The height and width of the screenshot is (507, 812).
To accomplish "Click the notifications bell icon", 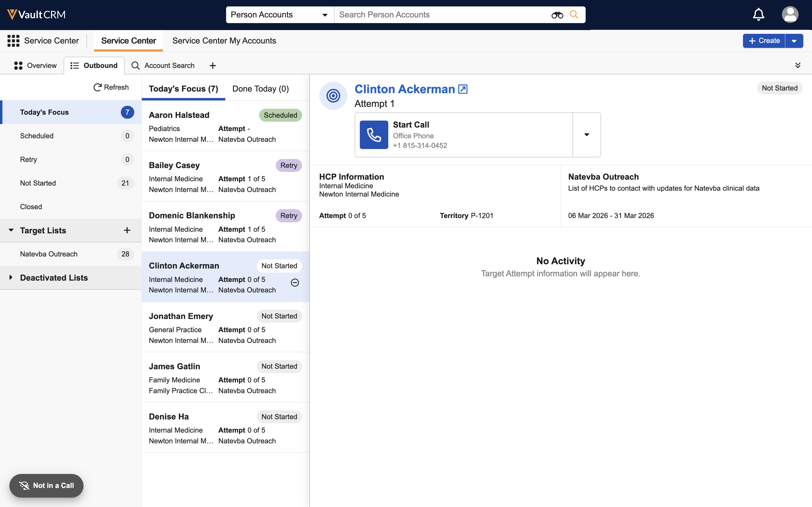I will tap(758, 15).
